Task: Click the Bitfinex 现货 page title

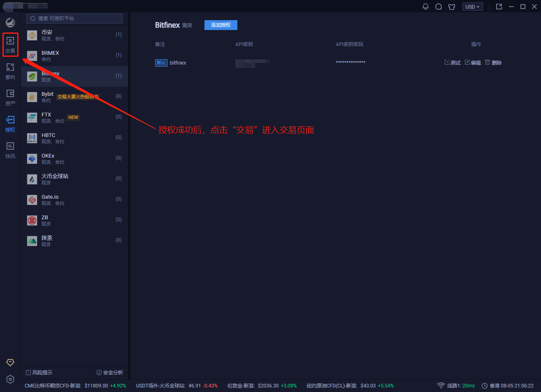Action: pyautogui.click(x=174, y=25)
